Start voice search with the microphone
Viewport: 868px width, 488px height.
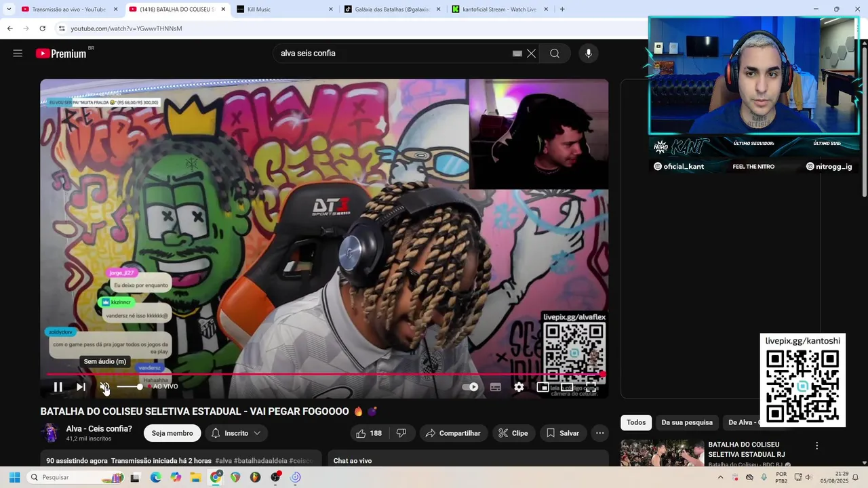point(588,54)
